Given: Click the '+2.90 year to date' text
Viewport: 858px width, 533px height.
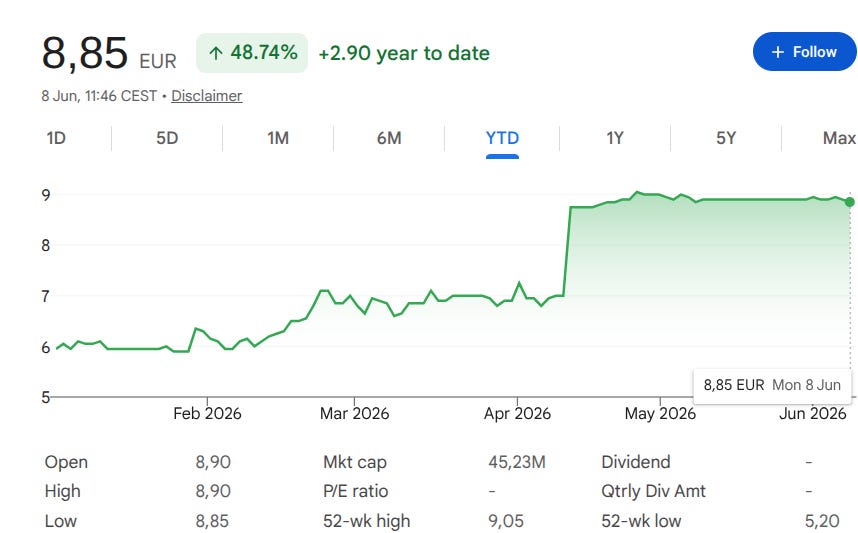Looking at the screenshot, I should click(404, 53).
